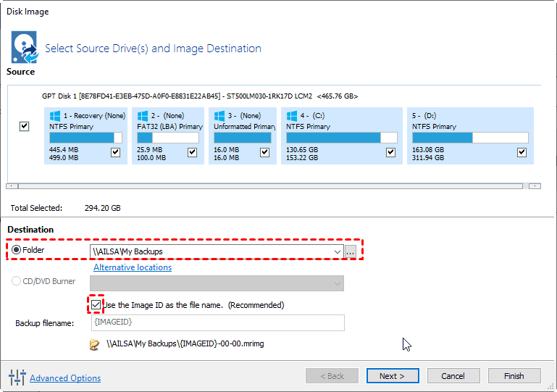Toggle Use the Image ID as file name
Screen dimensions: 557x392
96,305
